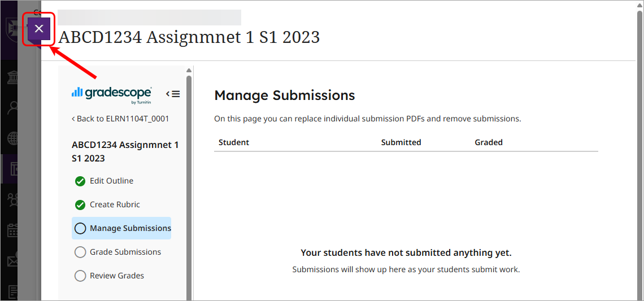Click the Edit Outline green checkmark
This screenshot has height=301, width=644.
point(80,181)
